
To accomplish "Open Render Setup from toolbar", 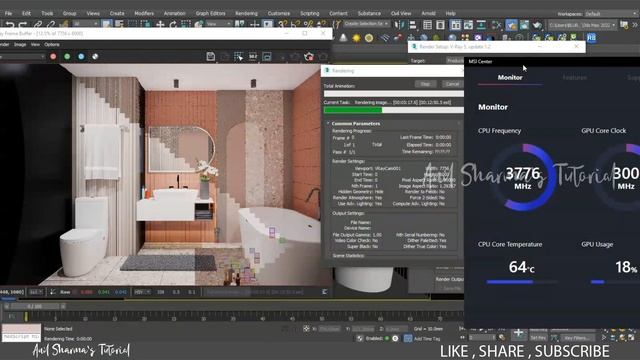I will 511,24.
